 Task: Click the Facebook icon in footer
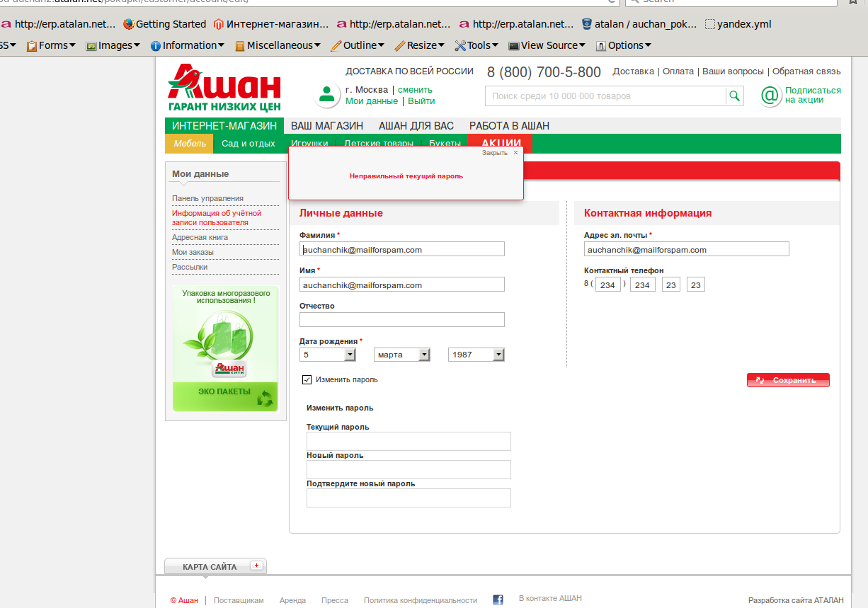(x=498, y=600)
